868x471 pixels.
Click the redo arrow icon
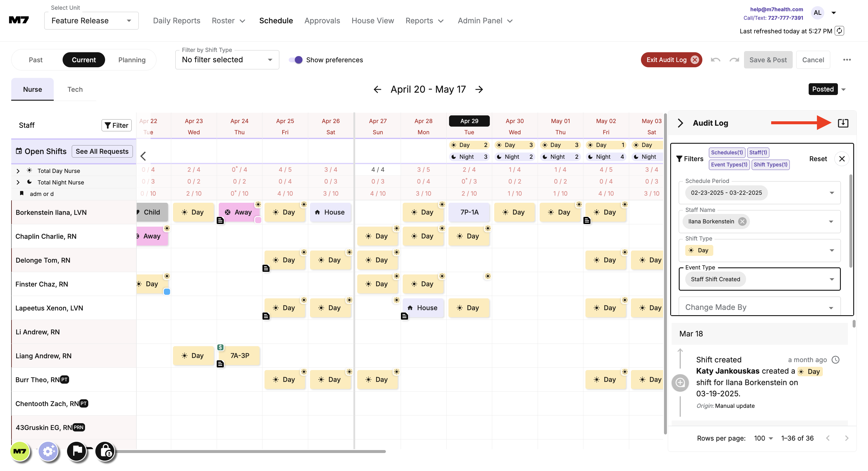click(x=734, y=60)
